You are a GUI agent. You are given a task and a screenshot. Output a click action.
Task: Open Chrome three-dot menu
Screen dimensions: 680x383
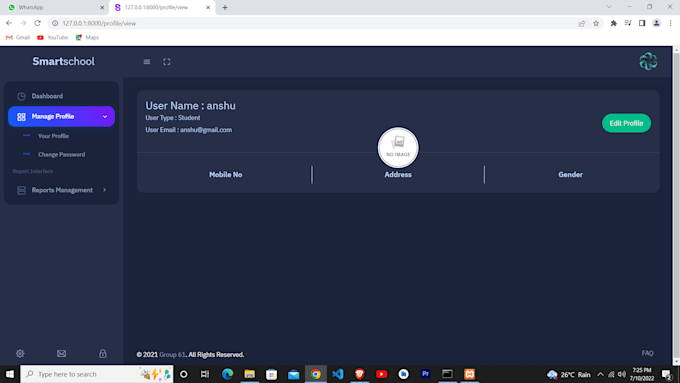click(670, 23)
